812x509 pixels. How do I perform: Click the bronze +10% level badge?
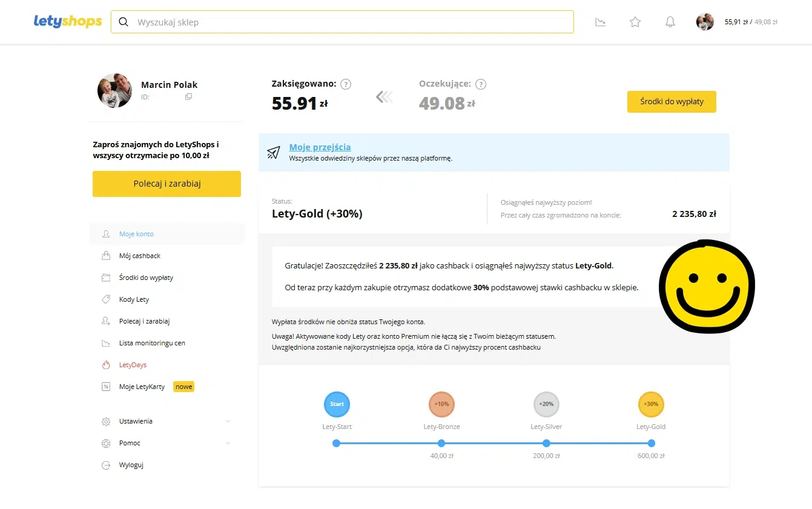click(x=442, y=404)
